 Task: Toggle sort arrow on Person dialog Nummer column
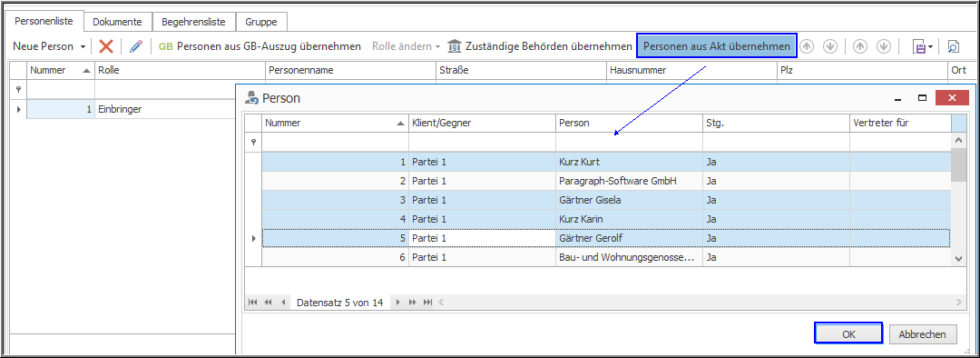click(x=401, y=124)
